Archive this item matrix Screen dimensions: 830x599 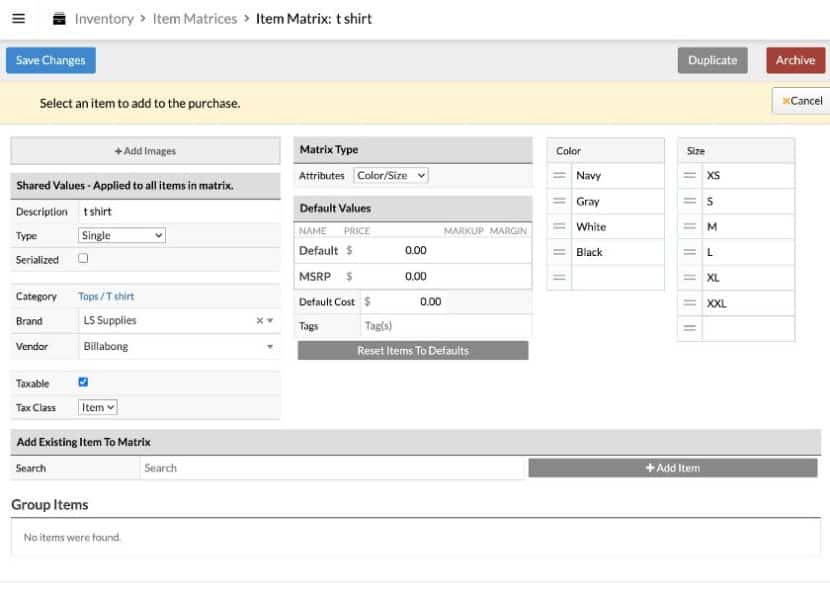[x=795, y=60]
